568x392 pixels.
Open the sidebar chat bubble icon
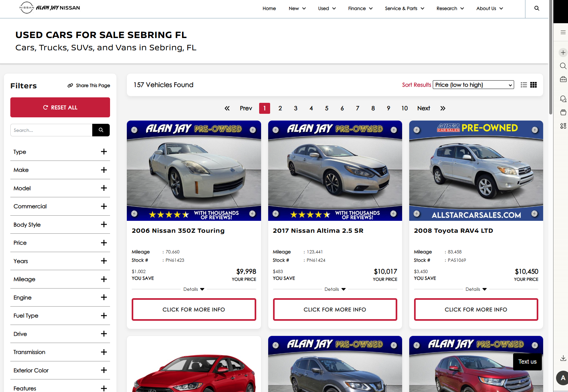click(x=563, y=99)
